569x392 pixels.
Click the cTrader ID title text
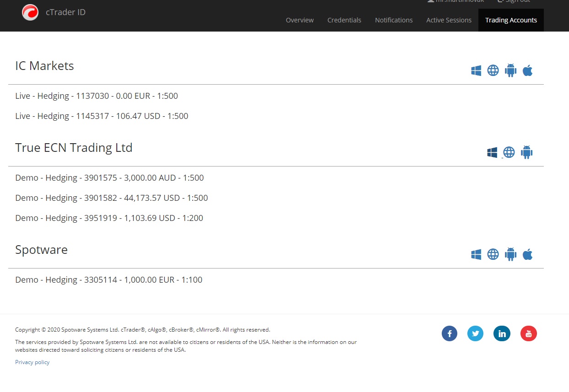65,12
